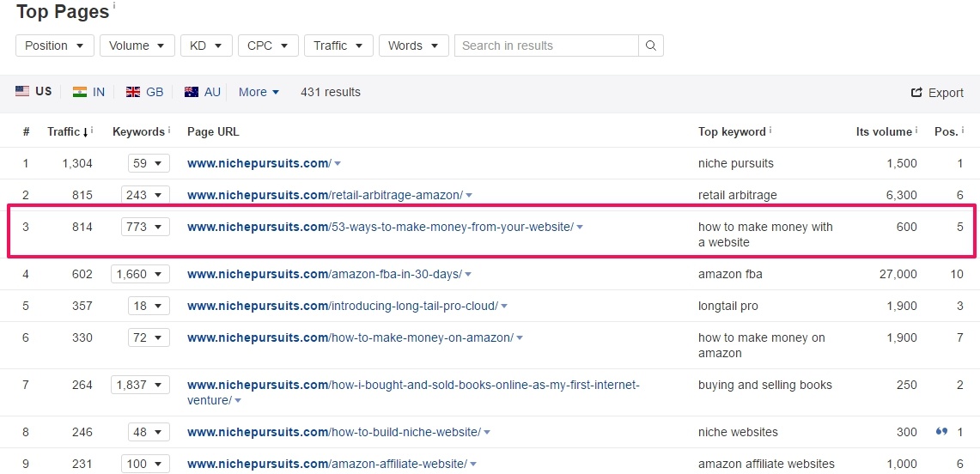Click the 'longtail pro' top keyword

coord(728,306)
